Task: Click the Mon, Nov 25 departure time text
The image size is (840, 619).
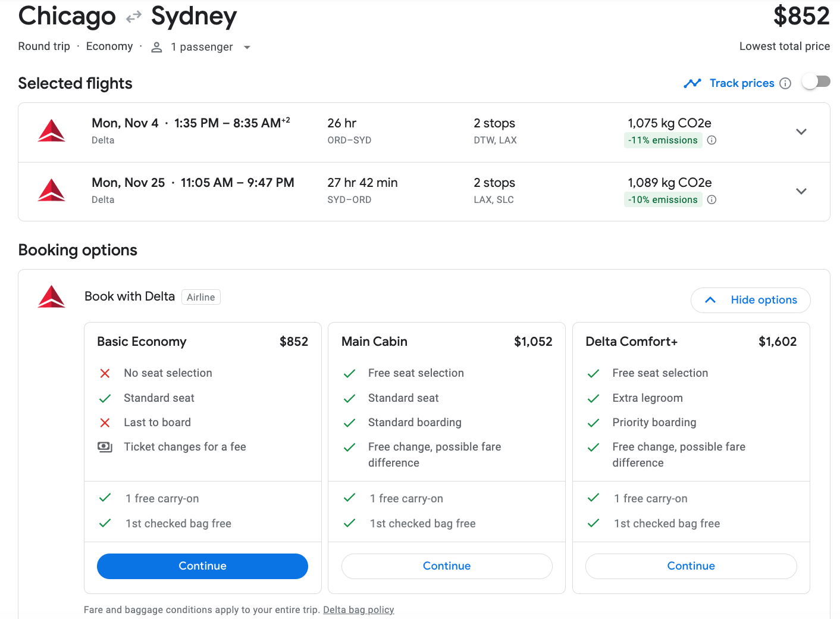Action: tap(193, 183)
